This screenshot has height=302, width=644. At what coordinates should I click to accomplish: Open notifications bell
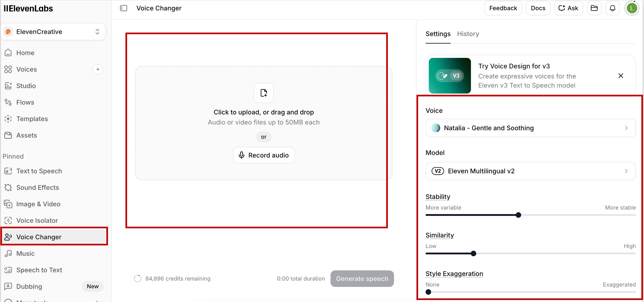[x=612, y=8]
